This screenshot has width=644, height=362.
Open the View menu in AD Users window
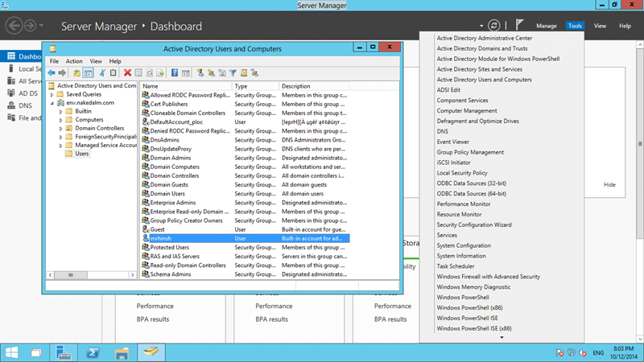click(96, 61)
